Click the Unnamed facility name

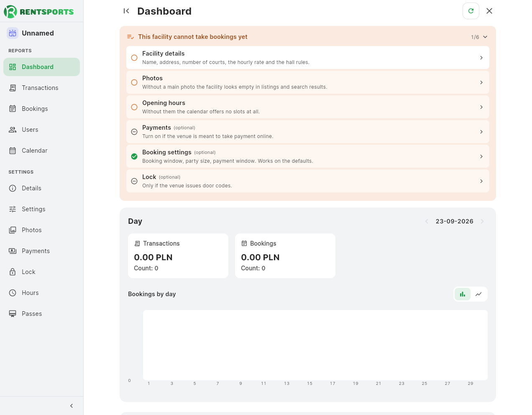point(38,33)
